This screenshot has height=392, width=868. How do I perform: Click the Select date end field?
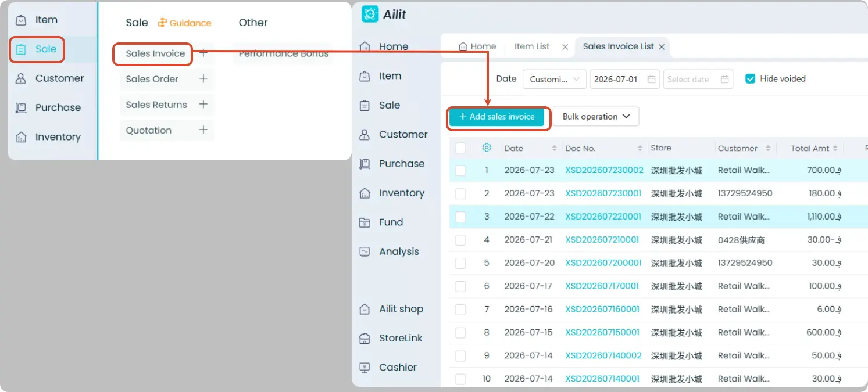[x=698, y=79]
